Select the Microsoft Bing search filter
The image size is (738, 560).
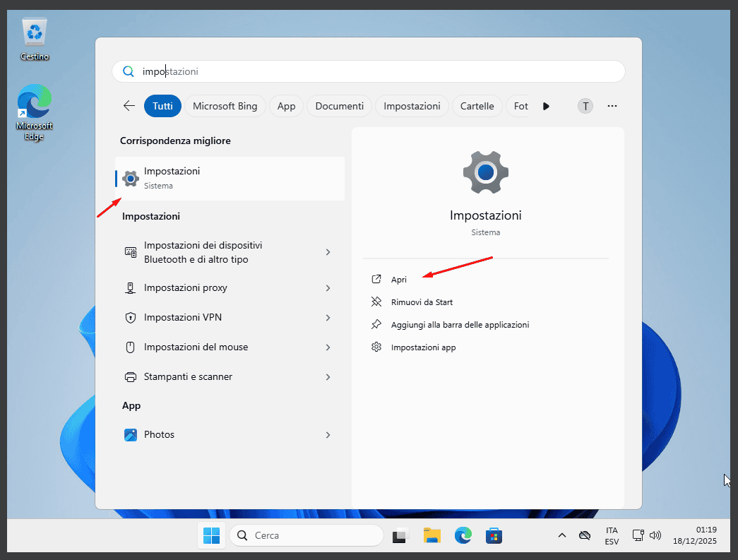(225, 106)
